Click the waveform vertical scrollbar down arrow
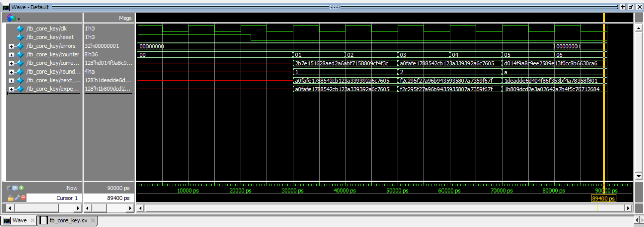 click(638, 176)
